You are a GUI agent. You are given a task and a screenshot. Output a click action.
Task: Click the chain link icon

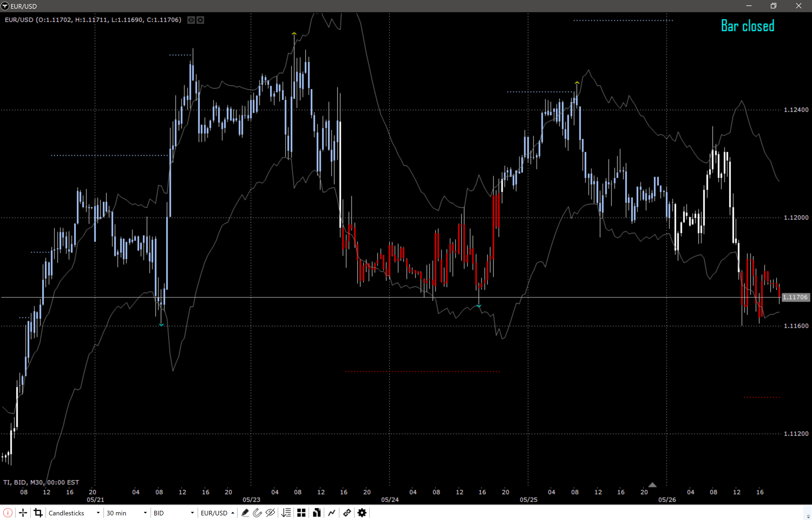(347, 513)
